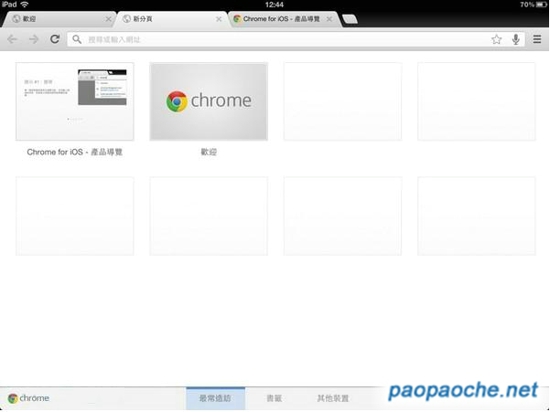Select the 書籤 bottom tab
Viewport: 550px width, 412px height.
point(274,398)
